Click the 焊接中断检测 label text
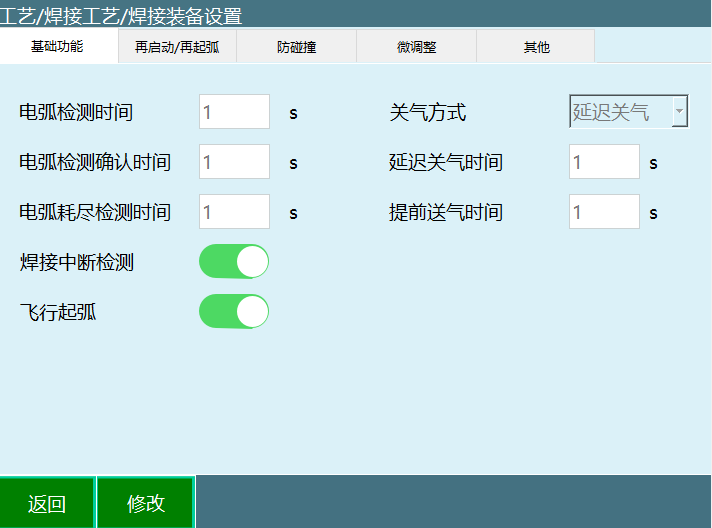Screen dimensions: 712x528 (x=76, y=263)
